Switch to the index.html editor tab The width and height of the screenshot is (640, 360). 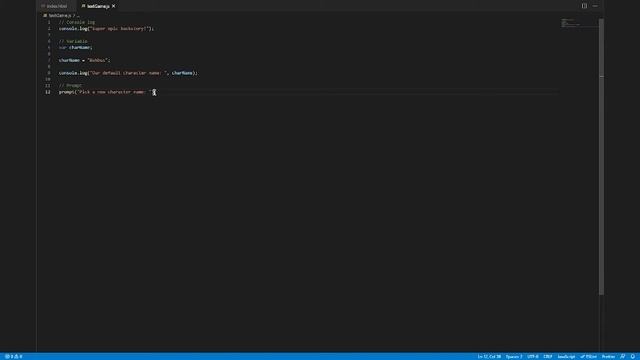(55, 6)
